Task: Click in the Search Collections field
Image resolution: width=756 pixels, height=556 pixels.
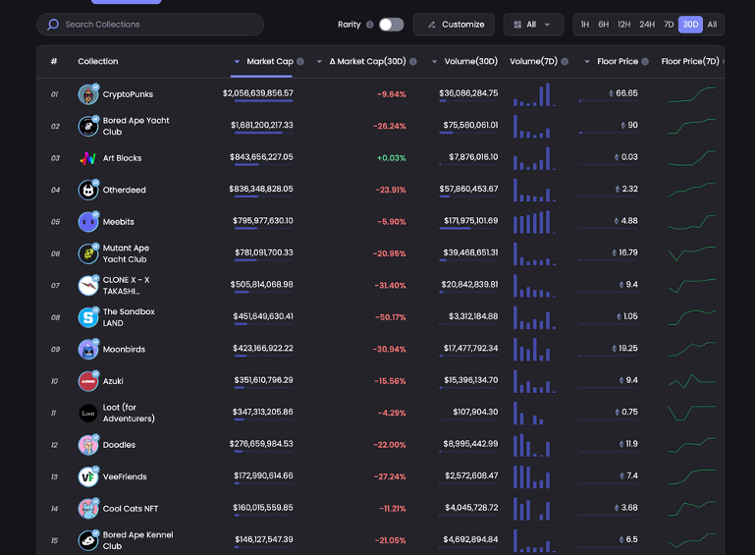Action: [x=150, y=25]
